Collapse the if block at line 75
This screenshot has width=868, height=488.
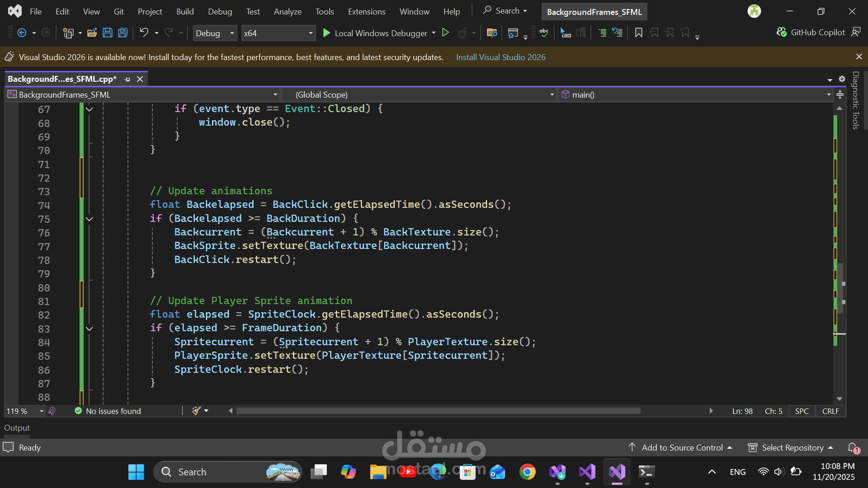click(90, 219)
